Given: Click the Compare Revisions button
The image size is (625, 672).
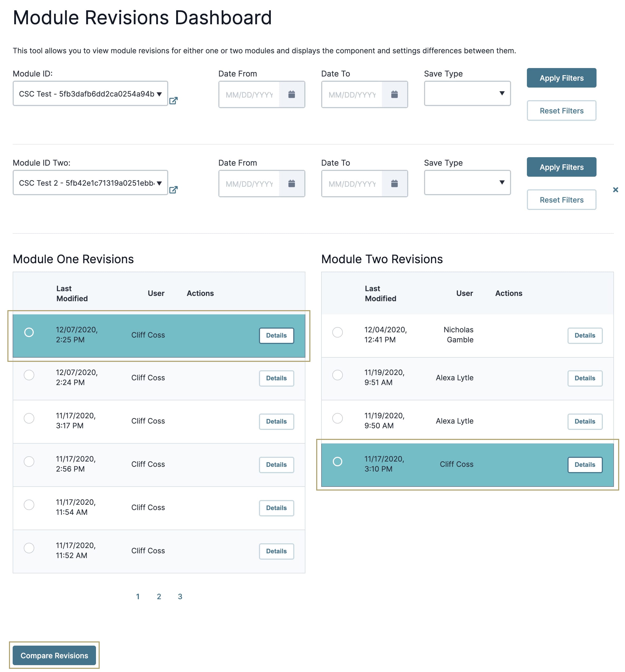Looking at the screenshot, I should point(54,655).
